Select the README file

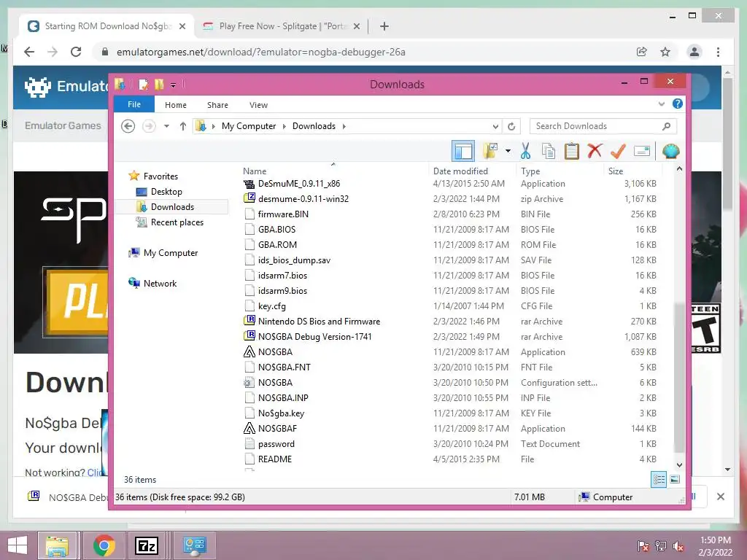point(274,459)
